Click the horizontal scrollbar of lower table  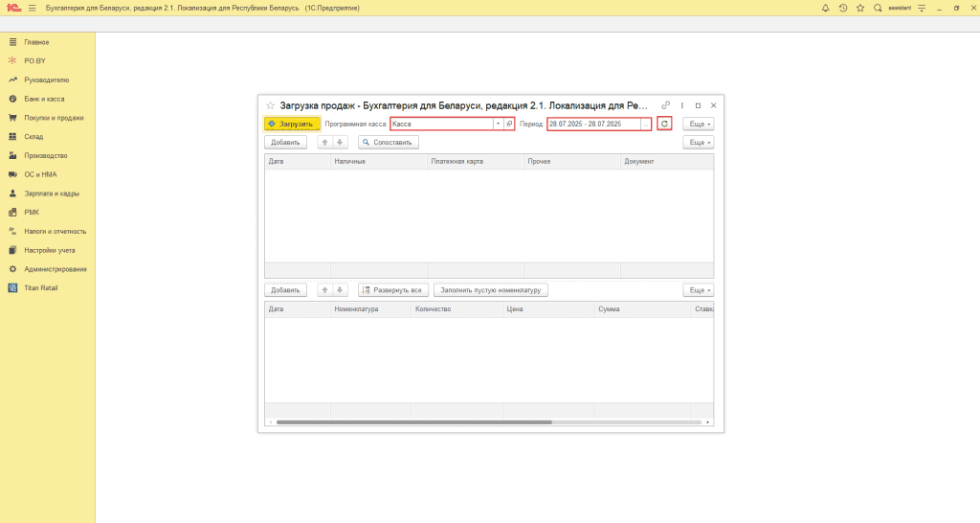[x=413, y=422]
